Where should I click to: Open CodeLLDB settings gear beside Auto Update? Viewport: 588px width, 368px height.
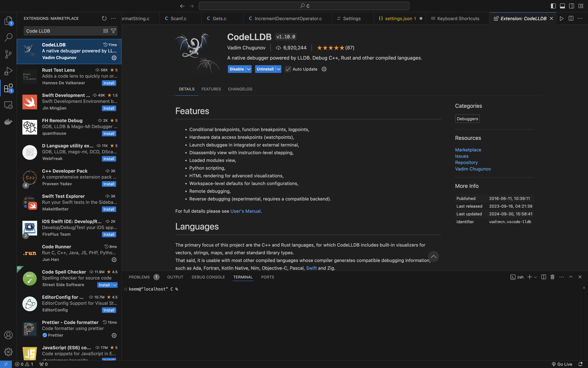[x=324, y=69]
